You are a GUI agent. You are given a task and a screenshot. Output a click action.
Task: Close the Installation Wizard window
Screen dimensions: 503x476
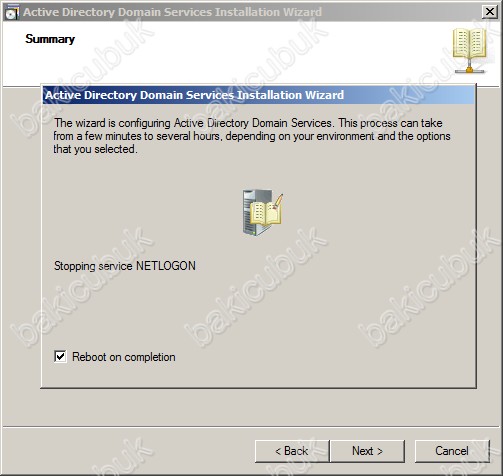click(489, 12)
